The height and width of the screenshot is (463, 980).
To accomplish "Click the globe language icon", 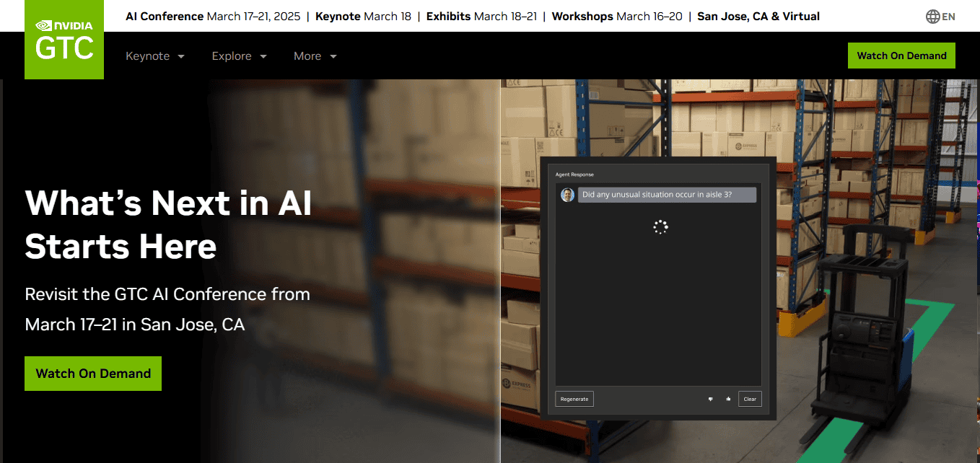I will pyautogui.click(x=932, y=17).
